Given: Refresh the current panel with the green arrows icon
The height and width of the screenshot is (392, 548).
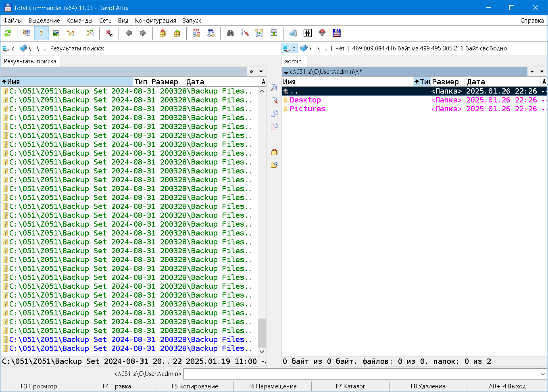Looking at the screenshot, I should tap(8, 33).
